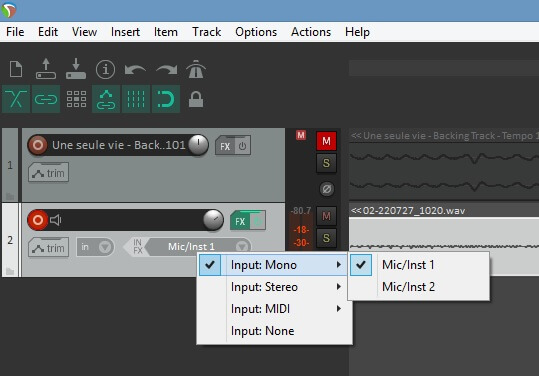The width and height of the screenshot is (539, 376).
Task: Click trim envelope button on track 2
Action: pyautogui.click(x=48, y=248)
